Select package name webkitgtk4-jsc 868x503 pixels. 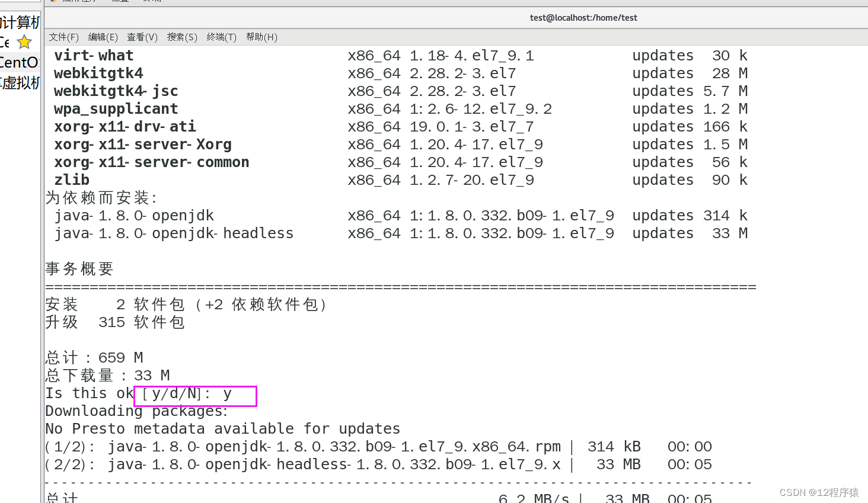(x=116, y=91)
